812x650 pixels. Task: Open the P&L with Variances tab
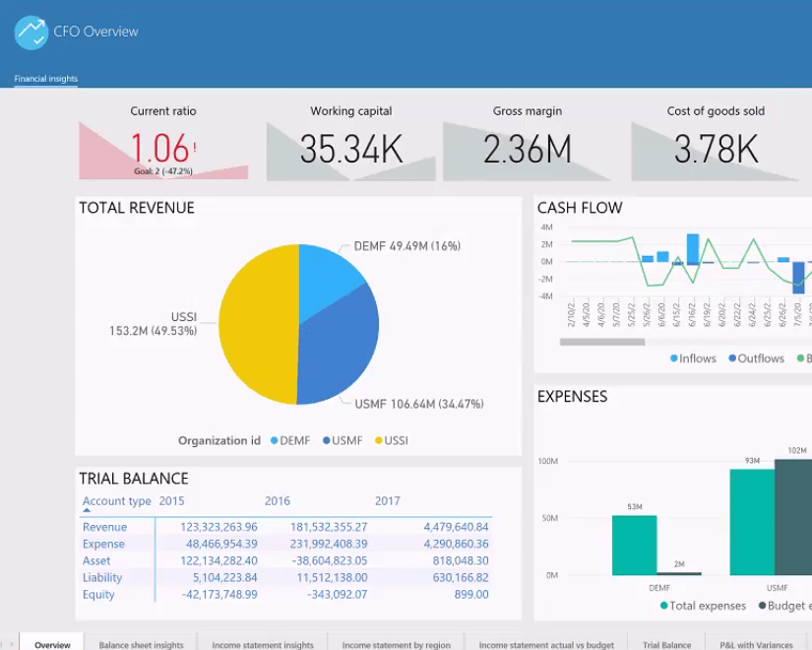(x=756, y=643)
